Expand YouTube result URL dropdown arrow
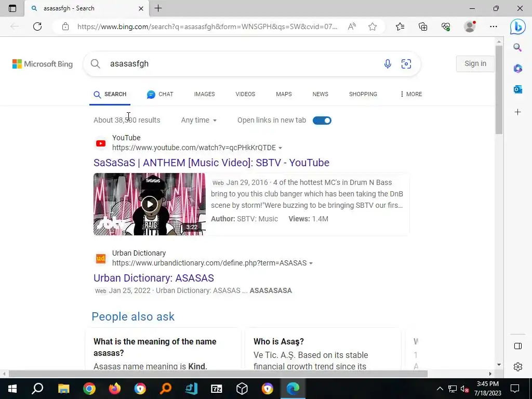Screen dimensions: 532x399 click(x=280, y=148)
